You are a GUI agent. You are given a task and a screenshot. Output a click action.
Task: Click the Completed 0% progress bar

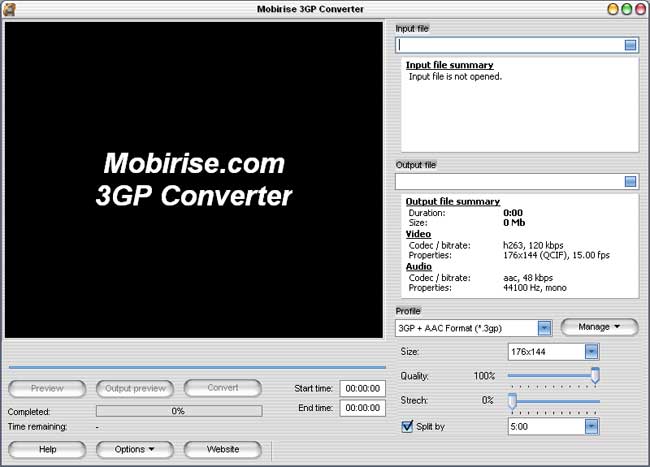[179, 411]
